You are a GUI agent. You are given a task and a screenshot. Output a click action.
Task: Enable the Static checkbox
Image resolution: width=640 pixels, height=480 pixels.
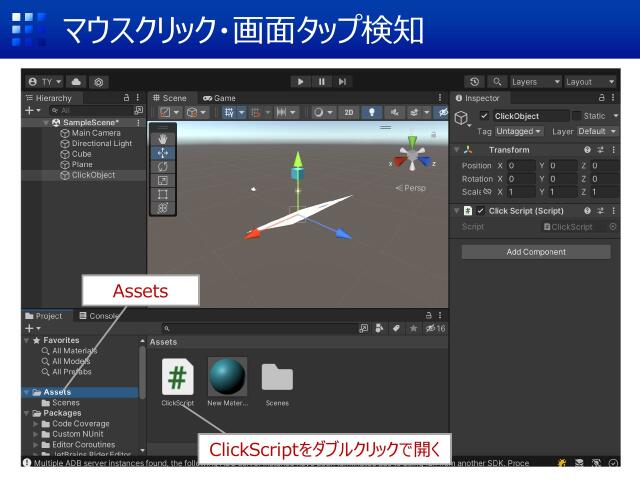(576, 117)
